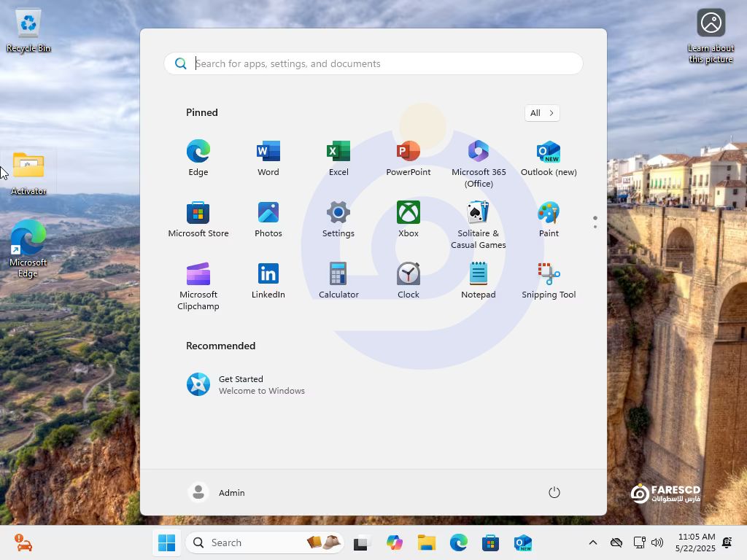Screen dimensions: 747x560
Task: Open network status tray icon
Action: tap(639, 542)
